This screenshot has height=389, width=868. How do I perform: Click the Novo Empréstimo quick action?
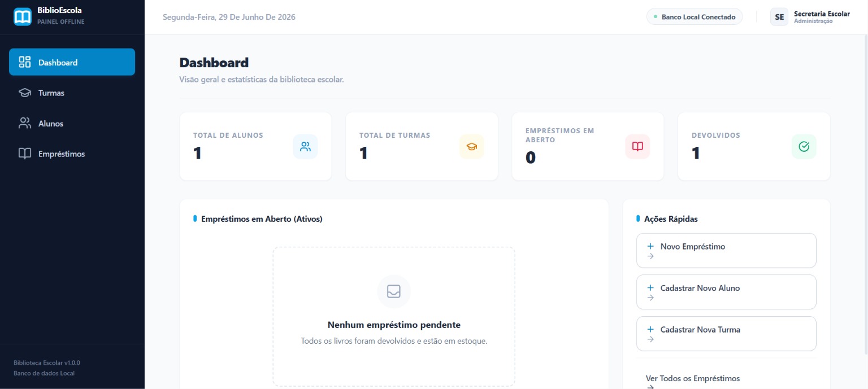tap(726, 251)
